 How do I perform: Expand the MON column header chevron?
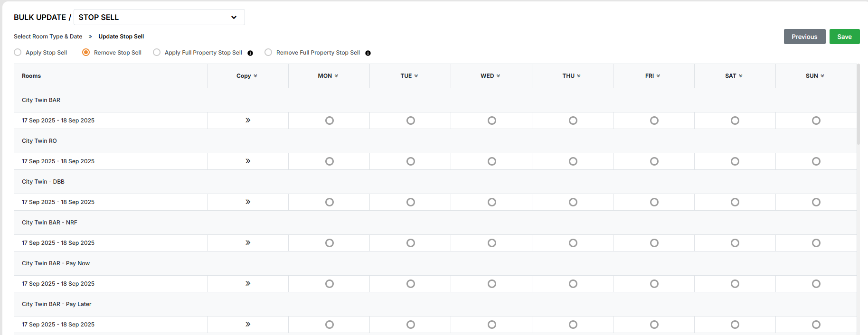click(x=336, y=76)
